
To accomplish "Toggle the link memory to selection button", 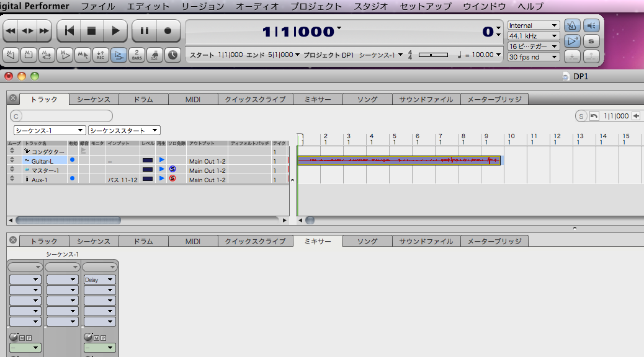I will (x=83, y=55).
